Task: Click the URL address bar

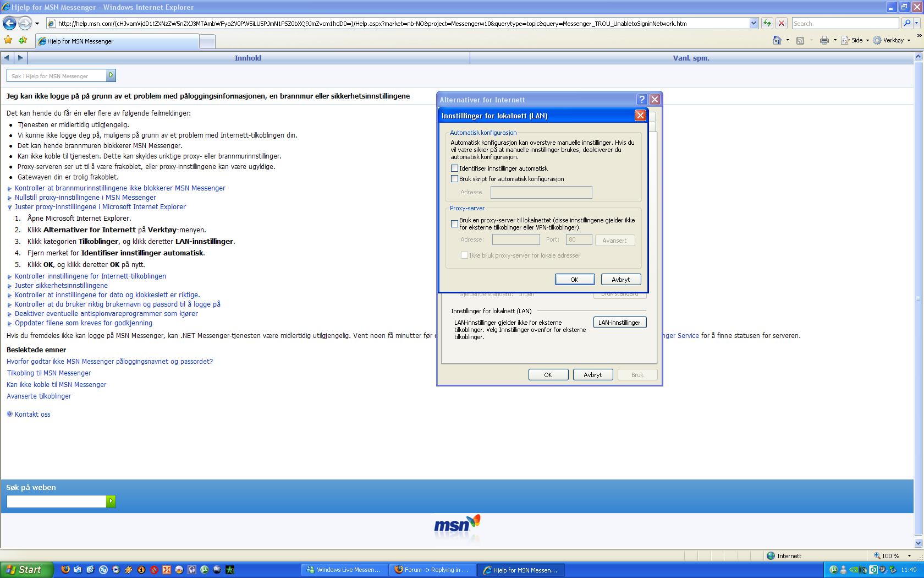Action: 397,23
